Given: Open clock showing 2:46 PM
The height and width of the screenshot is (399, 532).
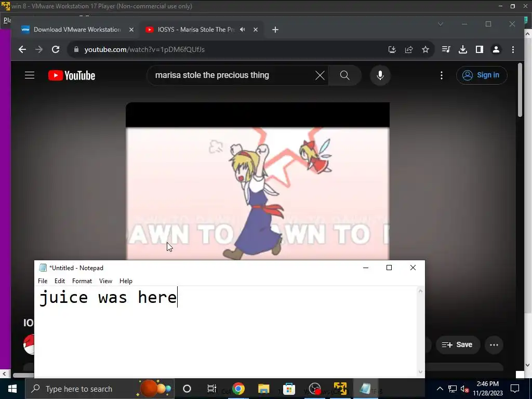Looking at the screenshot, I should [x=488, y=389].
